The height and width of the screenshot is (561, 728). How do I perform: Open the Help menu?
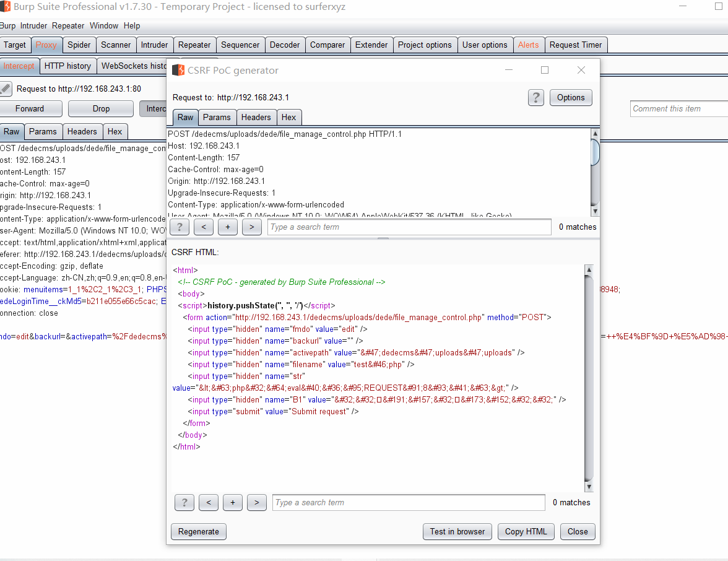pos(132,25)
